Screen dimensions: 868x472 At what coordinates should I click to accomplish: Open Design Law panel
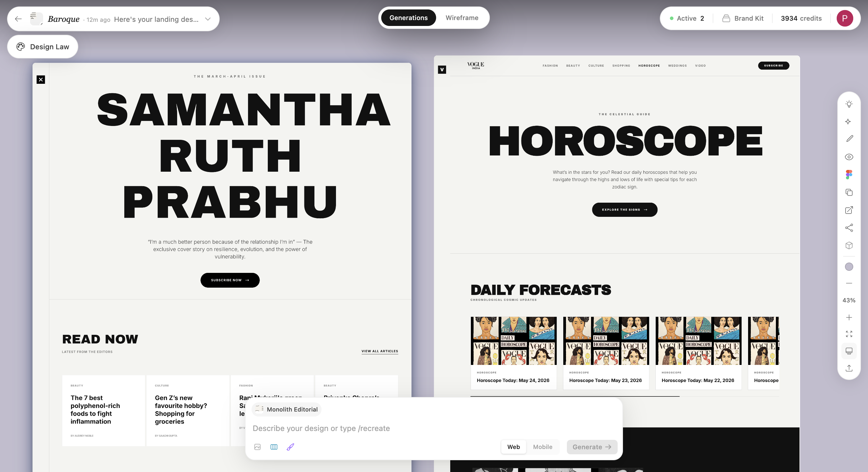click(43, 47)
